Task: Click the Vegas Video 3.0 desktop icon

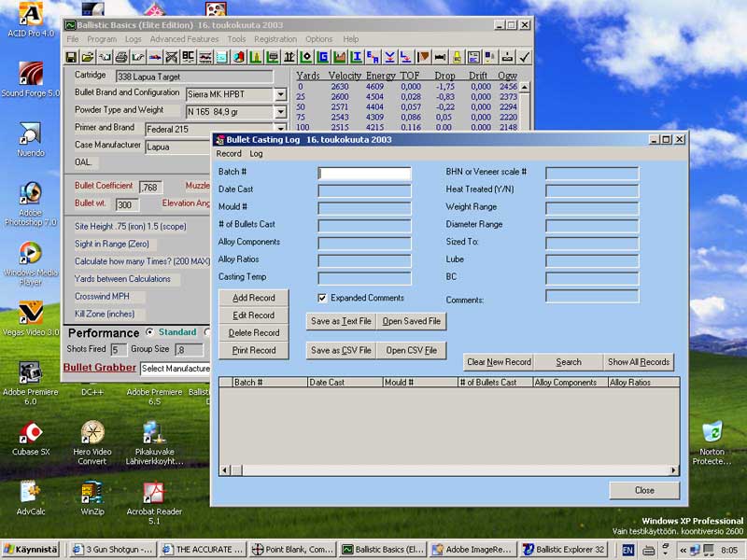Action: [x=31, y=318]
